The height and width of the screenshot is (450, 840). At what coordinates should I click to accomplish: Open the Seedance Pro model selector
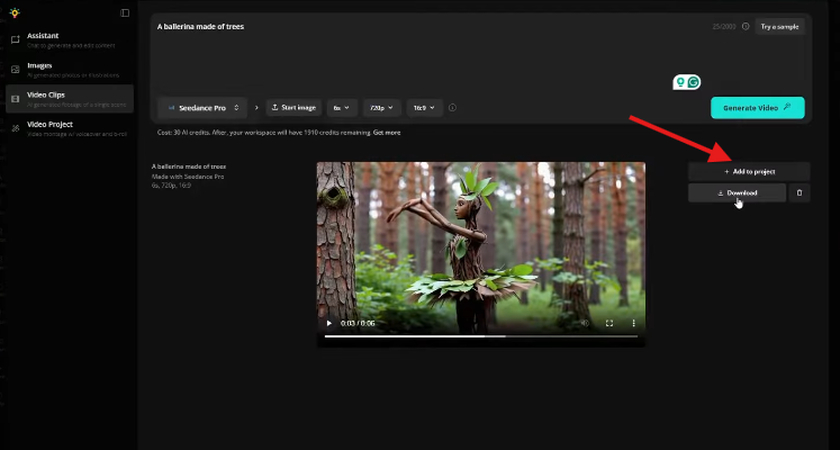click(202, 108)
